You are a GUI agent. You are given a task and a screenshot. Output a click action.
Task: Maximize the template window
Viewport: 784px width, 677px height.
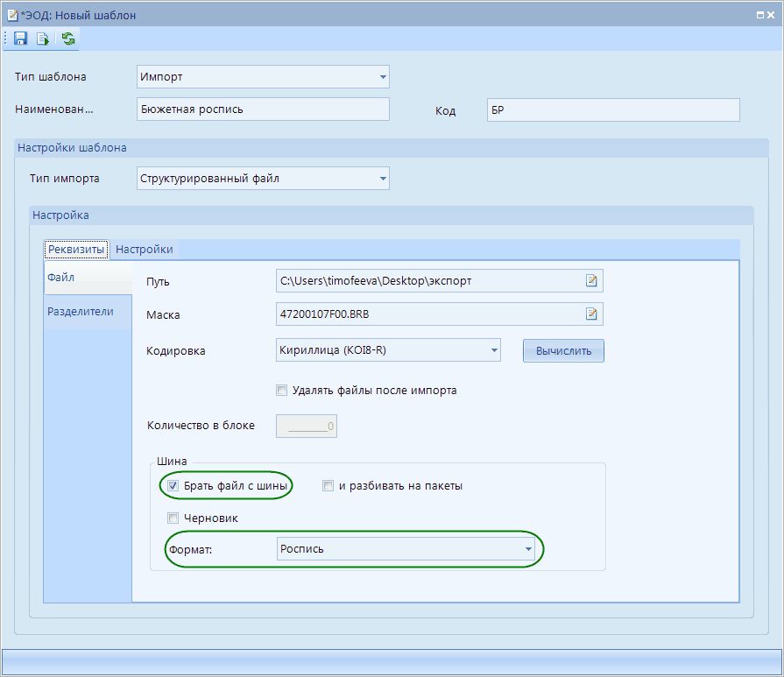point(759,15)
